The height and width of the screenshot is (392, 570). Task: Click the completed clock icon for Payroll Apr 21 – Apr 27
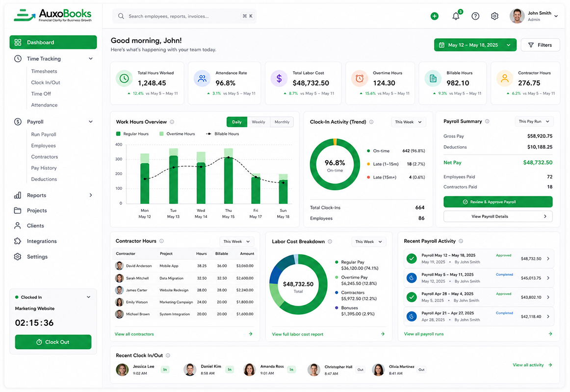[x=412, y=316]
